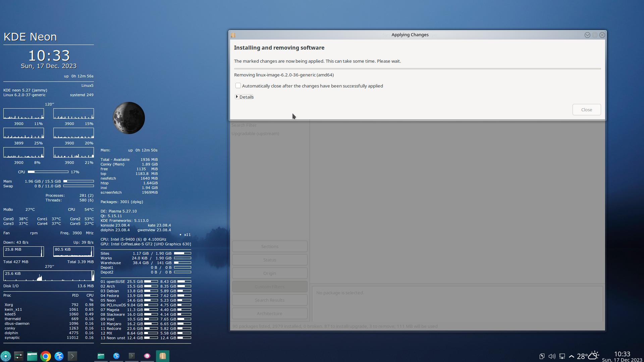The width and height of the screenshot is (644, 362).
Task: Expand the Details section
Action: click(x=245, y=97)
